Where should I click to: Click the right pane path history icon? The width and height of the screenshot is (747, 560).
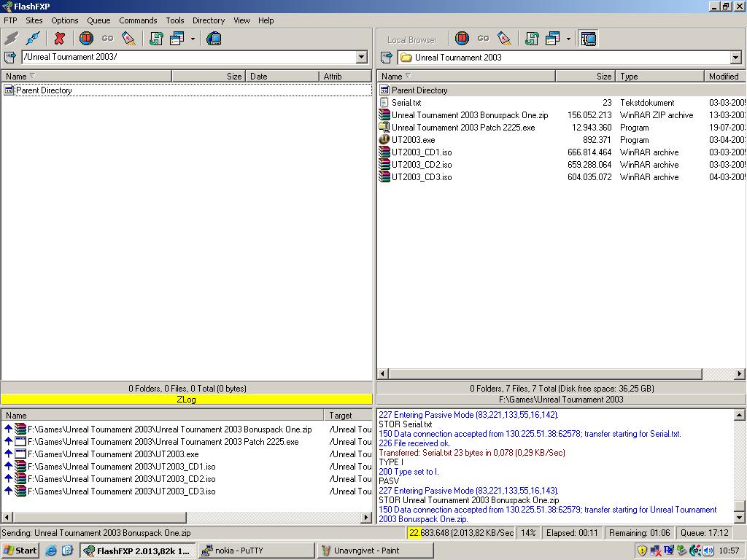(x=387, y=58)
